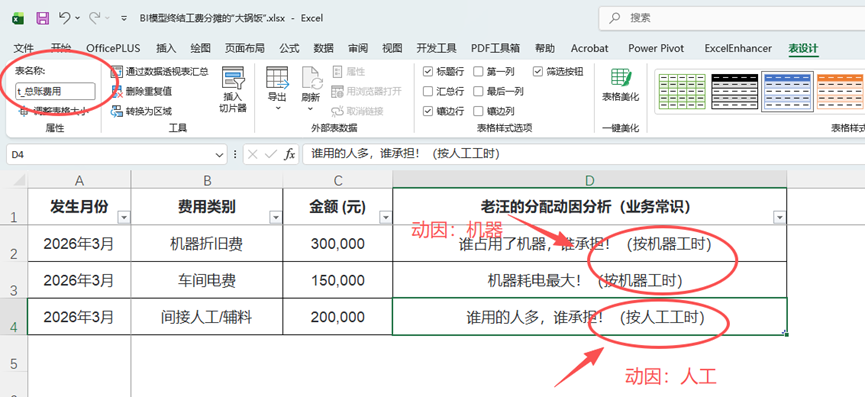Click the 搜索 search box

pos(731,18)
